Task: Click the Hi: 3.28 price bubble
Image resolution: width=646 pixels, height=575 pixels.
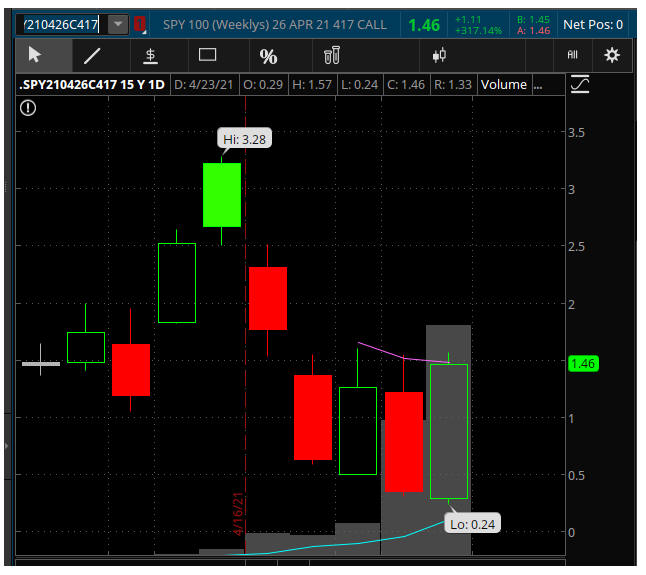Action: click(244, 139)
